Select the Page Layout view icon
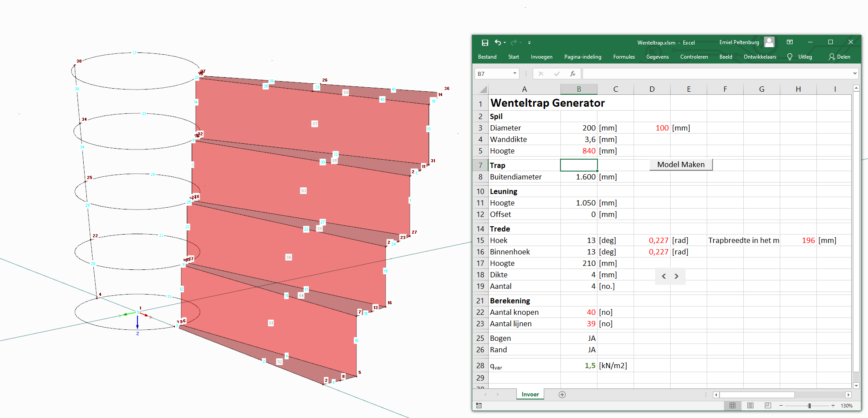Image resolution: width=868 pixels, height=418 pixels. tap(750, 405)
